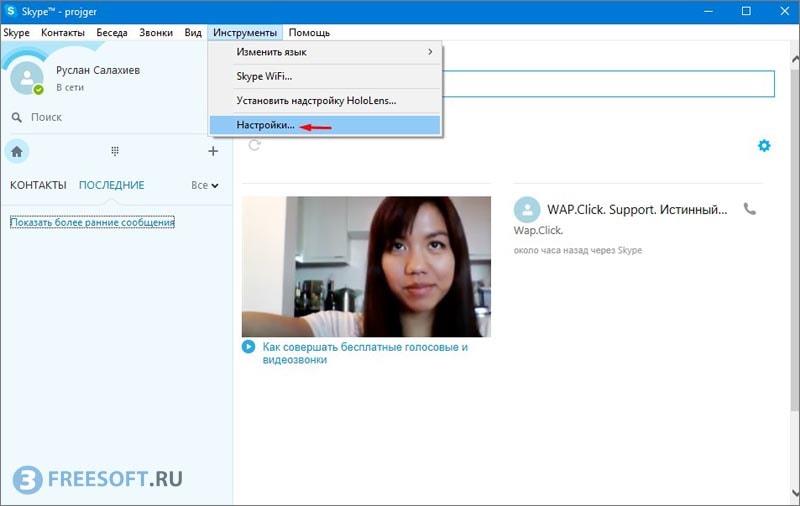Select Установить надстройку HoloLens... entry
Image resolution: width=800 pixels, height=506 pixels.
tap(325, 100)
